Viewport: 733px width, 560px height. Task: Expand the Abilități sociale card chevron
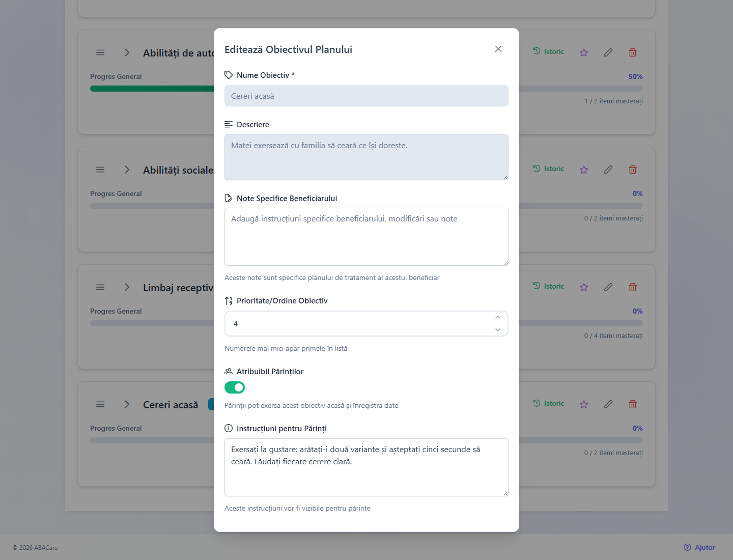127,170
